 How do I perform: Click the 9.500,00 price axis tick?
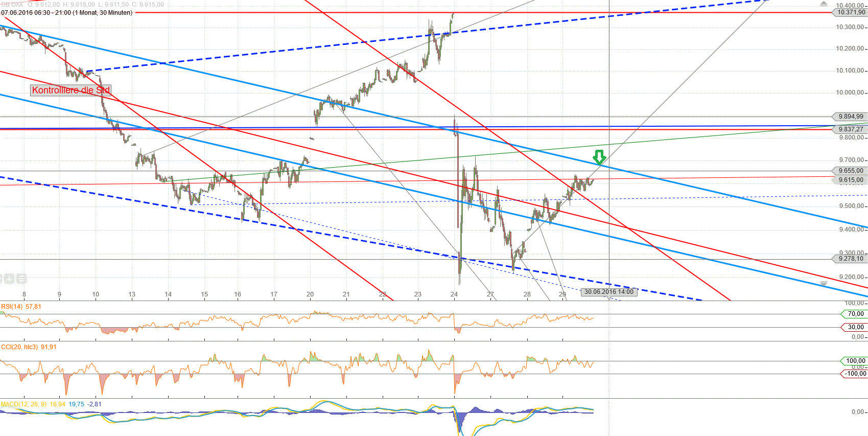(x=852, y=206)
